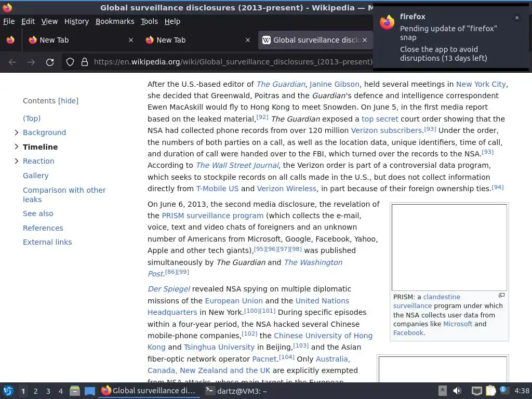Image resolution: width=532 pixels, height=399 pixels.
Task: Open the T-Mobile US link
Action: [x=217, y=189]
